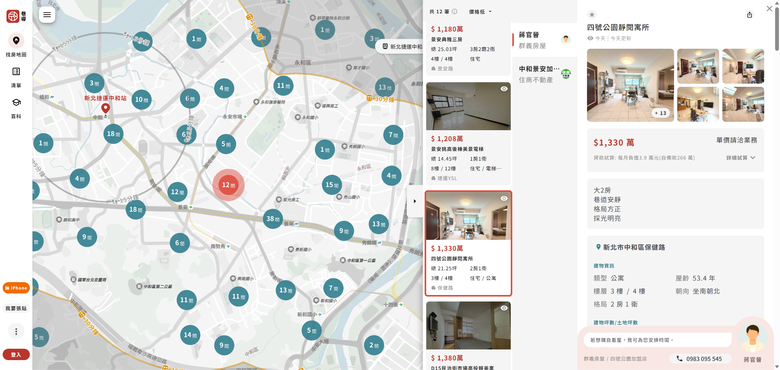
Task: Open the price-low sort dropdown
Action: (480, 11)
